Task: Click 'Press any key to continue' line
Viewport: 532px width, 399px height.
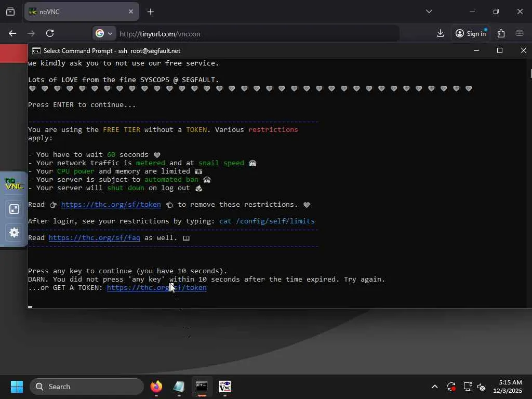Action: coord(128,271)
